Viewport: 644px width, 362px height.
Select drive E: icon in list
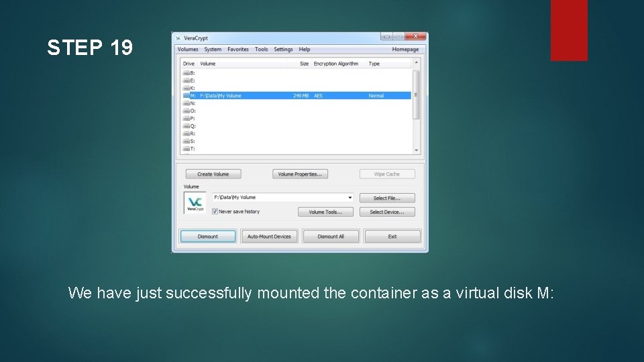click(186, 81)
